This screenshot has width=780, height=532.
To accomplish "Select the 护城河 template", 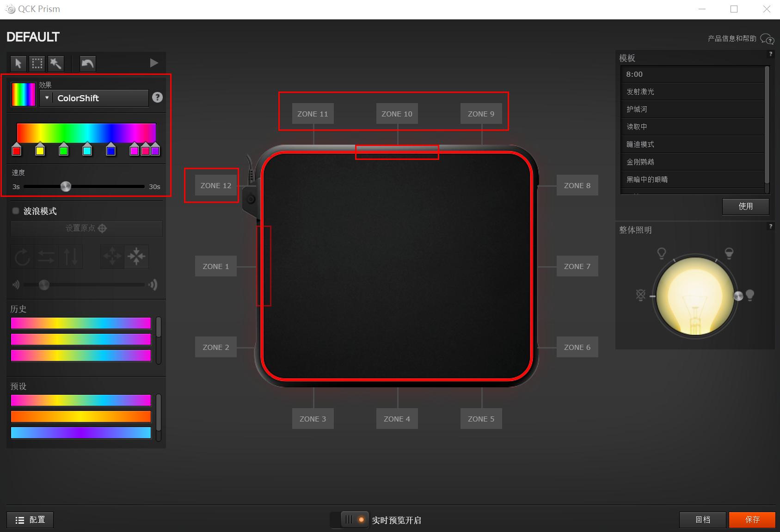I will pos(692,109).
